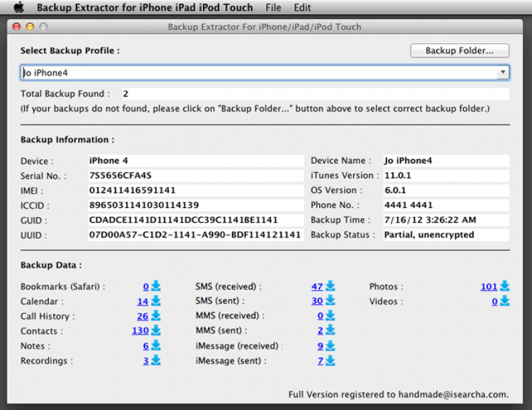Open Call History count link 26
This screenshot has width=532, height=410.
tap(143, 316)
